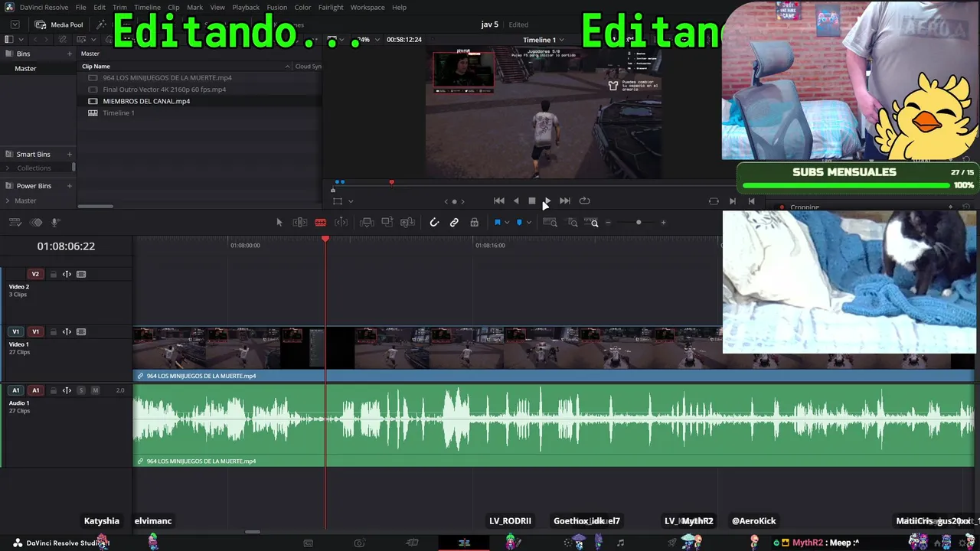Image resolution: width=980 pixels, height=551 pixels.
Task: Toggle Linked Selection chain icon
Action: (454, 223)
